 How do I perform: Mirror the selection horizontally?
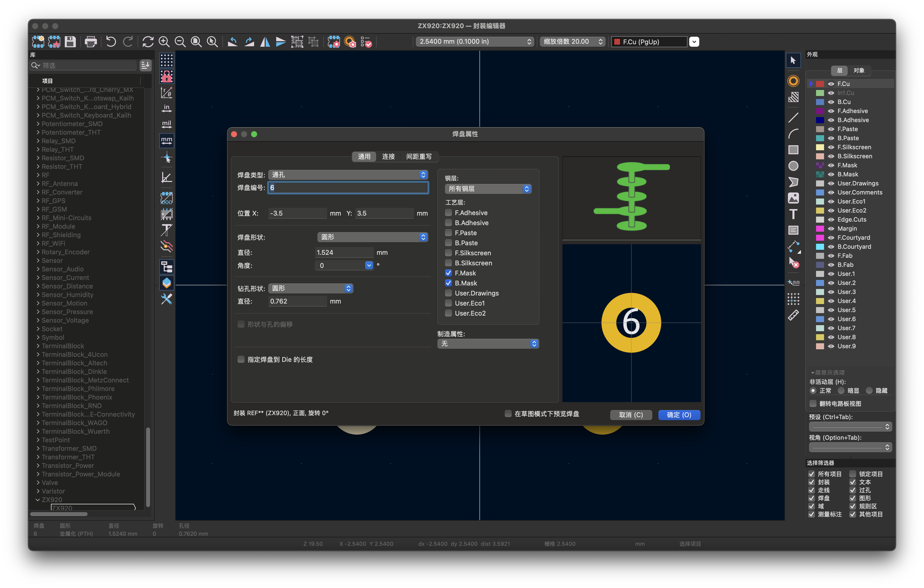[x=265, y=41]
